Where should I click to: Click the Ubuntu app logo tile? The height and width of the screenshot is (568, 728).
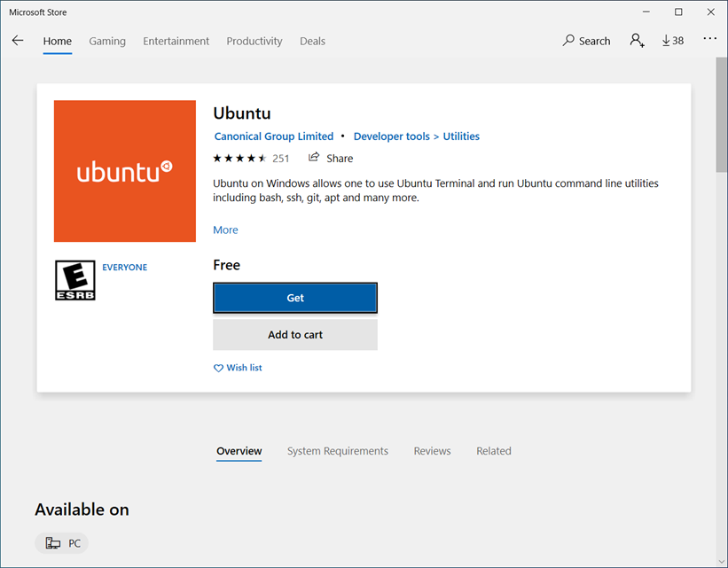[125, 171]
